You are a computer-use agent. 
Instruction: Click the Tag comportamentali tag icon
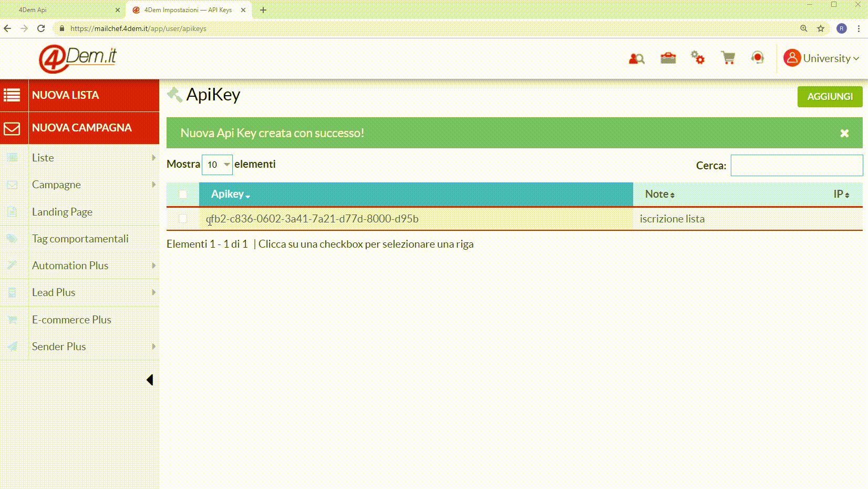(x=12, y=239)
